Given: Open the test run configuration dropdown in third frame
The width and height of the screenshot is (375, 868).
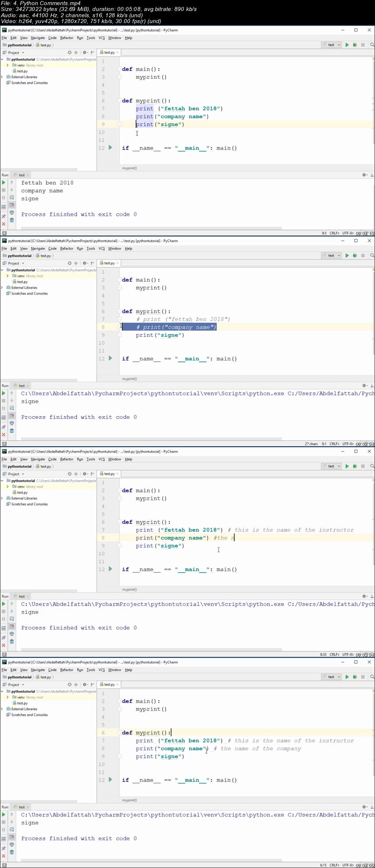Looking at the screenshot, I should (331, 466).
